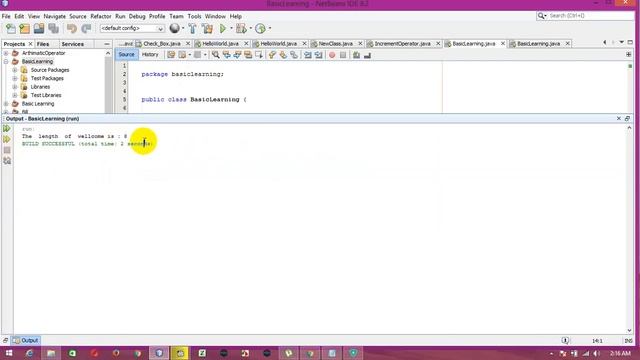Click the Find Selection magnifier icon
The height and width of the screenshot is (360, 640).
click(x=216, y=55)
